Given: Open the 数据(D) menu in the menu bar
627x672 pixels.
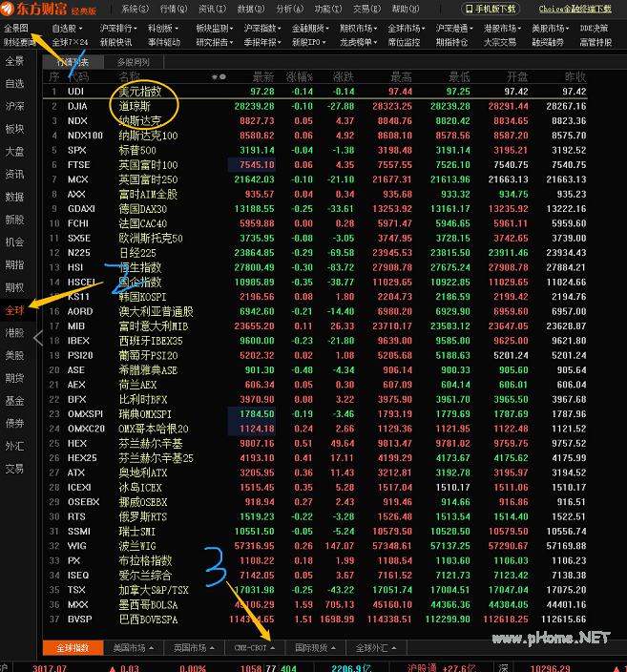Looking at the screenshot, I should [251, 9].
